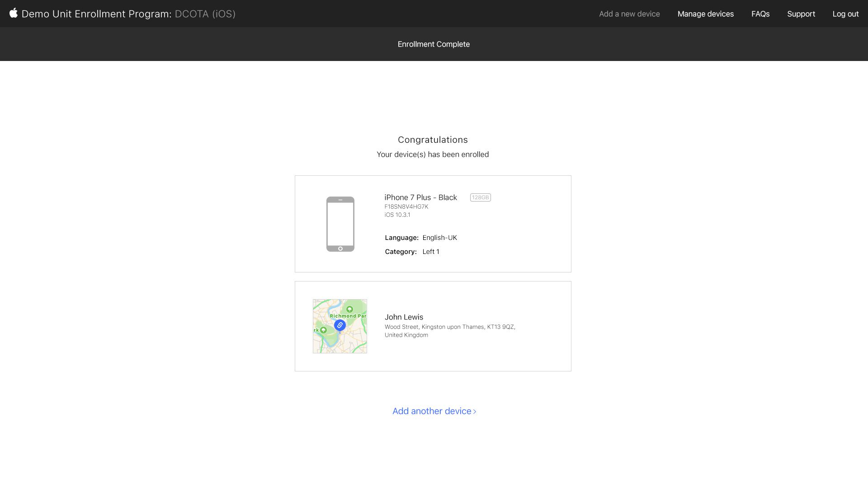Click the John Lewis store name

(404, 317)
